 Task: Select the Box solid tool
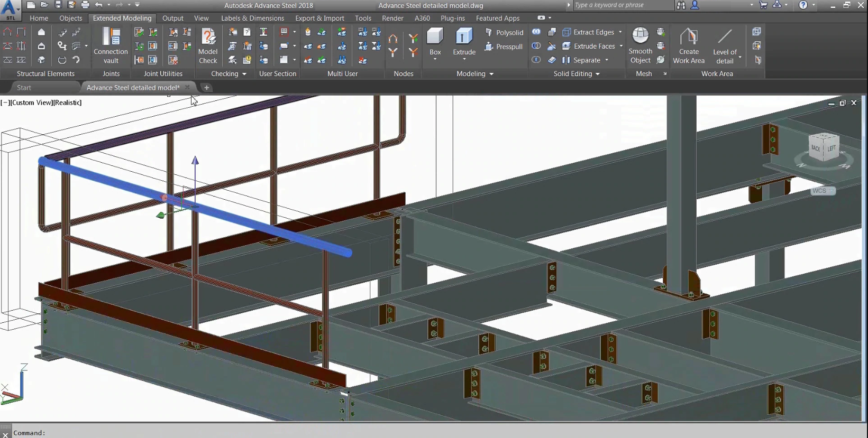tap(435, 42)
